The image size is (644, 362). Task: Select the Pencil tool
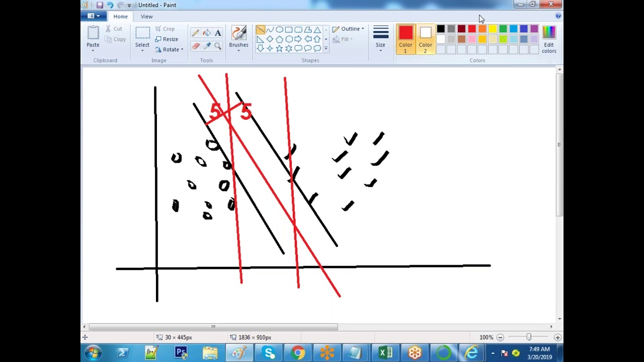195,33
